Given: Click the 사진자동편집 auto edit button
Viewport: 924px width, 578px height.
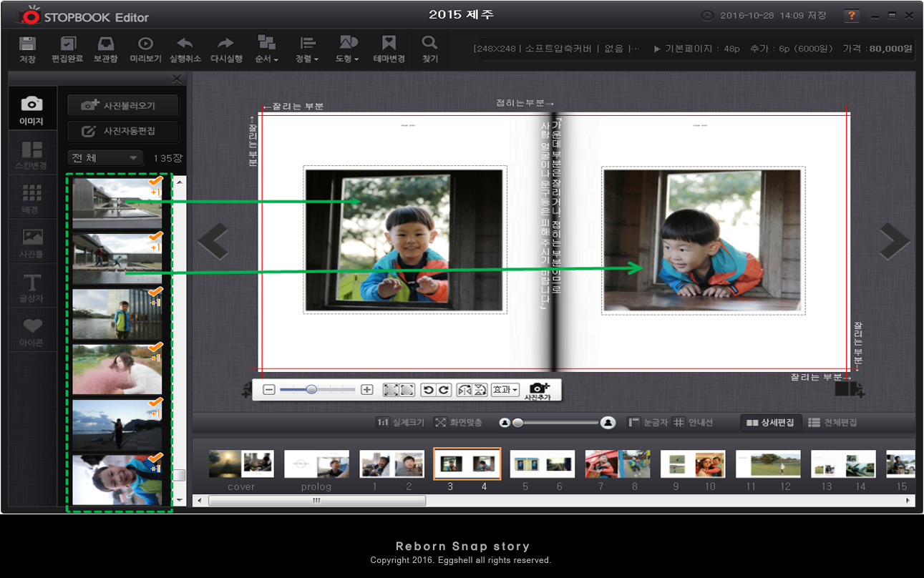Looking at the screenshot, I should point(122,132).
